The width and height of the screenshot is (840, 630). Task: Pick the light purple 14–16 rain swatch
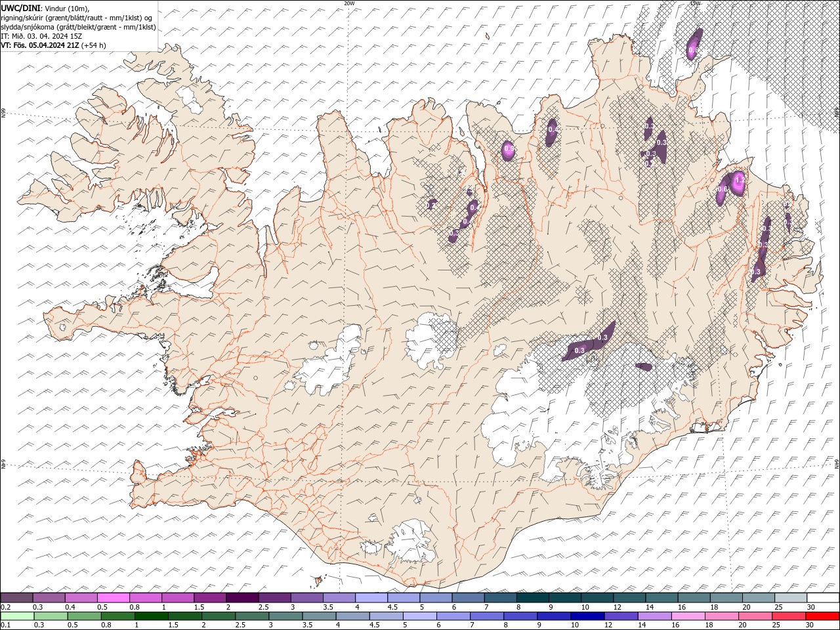[x=654, y=616]
